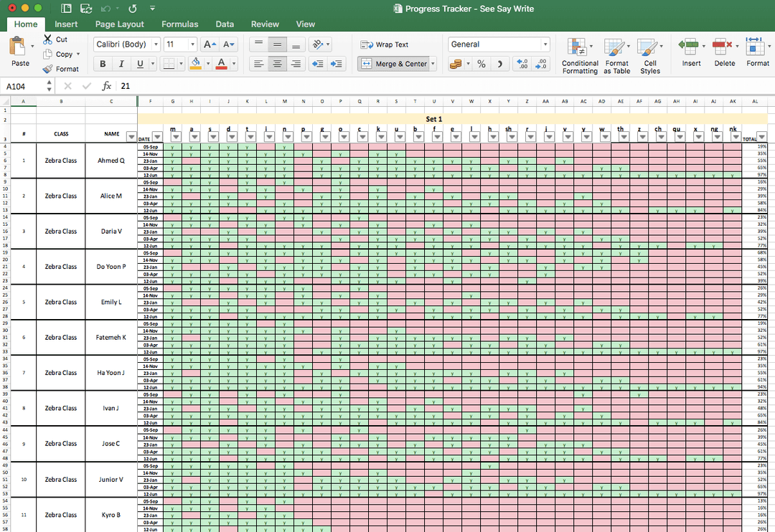
Task: Toggle Bold formatting
Action: [x=103, y=64]
